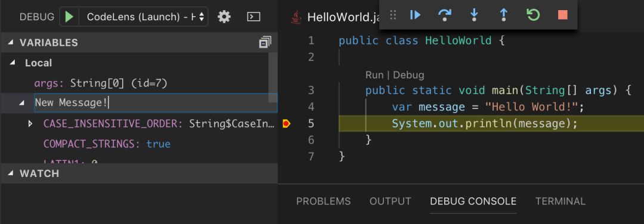
Task: Restart the debug session
Action: 532,15
